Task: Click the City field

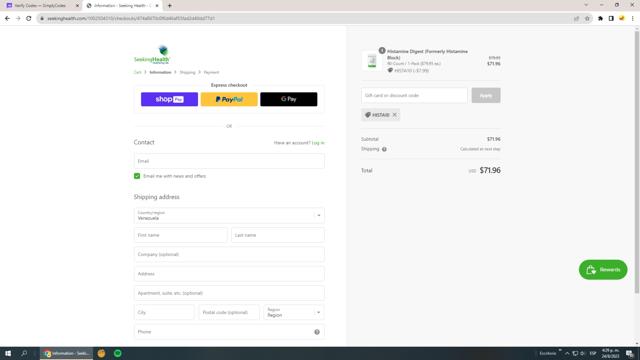Action: [x=164, y=312]
